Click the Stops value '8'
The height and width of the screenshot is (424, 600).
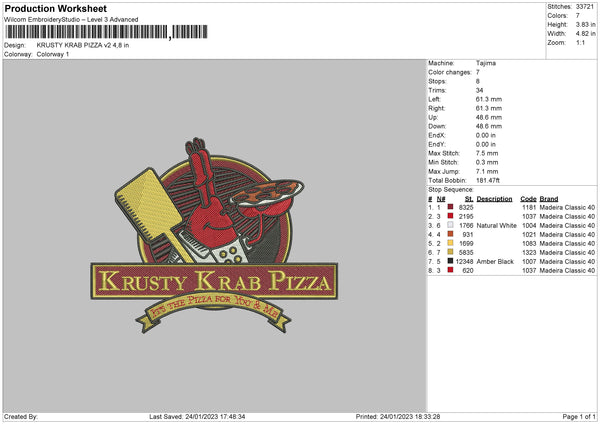click(478, 81)
